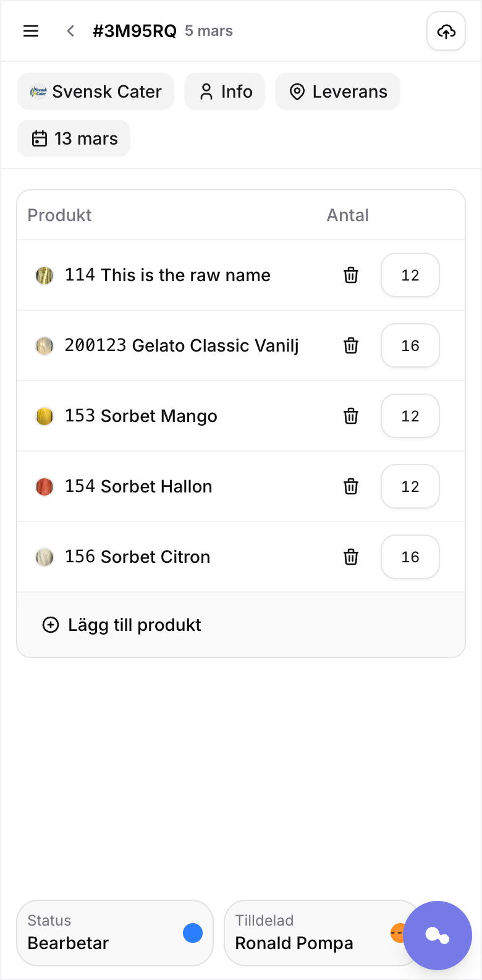Click the Svensk Cater customer chip
Image resolution: width=482 pixels, height=980 pixels.
(96, 91)
